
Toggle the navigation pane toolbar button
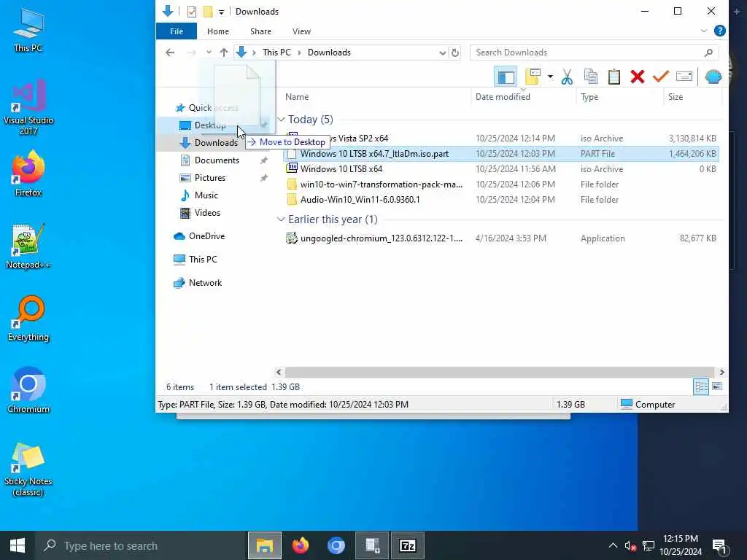506,77
